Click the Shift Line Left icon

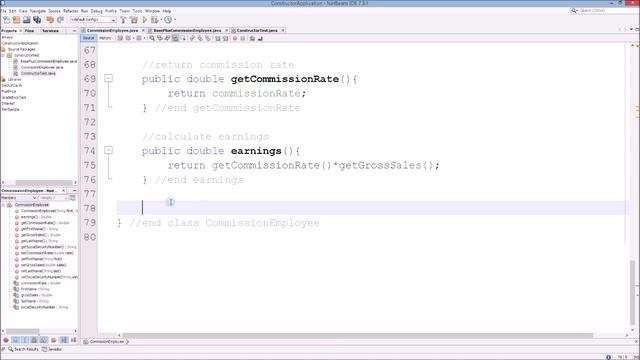[218, 38]
